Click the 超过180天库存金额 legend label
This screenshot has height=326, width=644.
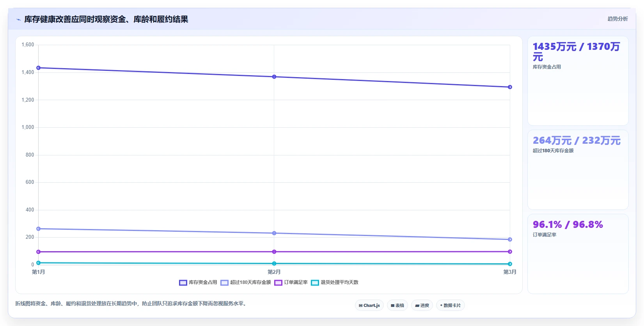tap(250, 282)
